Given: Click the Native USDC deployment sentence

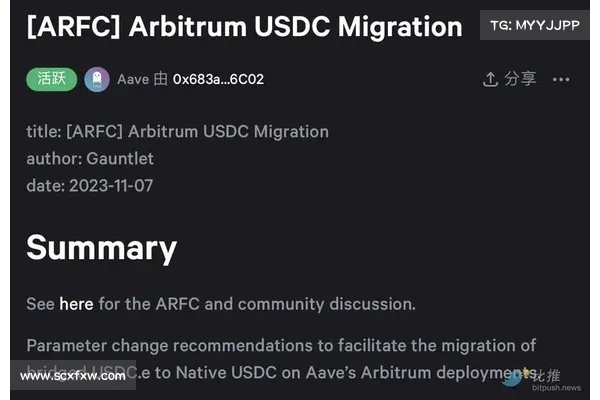Looking at the screenshot, I should [x=281, y=372].
